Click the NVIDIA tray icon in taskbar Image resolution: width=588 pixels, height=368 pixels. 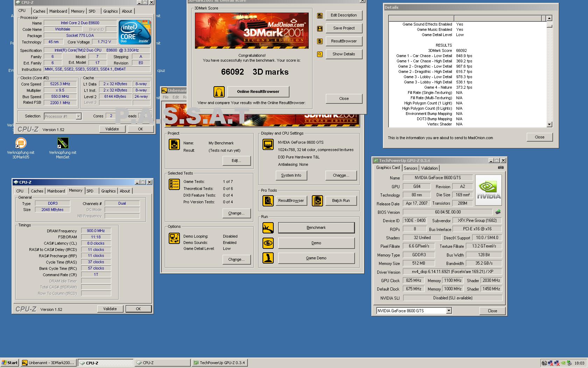[x=563, y=363]
